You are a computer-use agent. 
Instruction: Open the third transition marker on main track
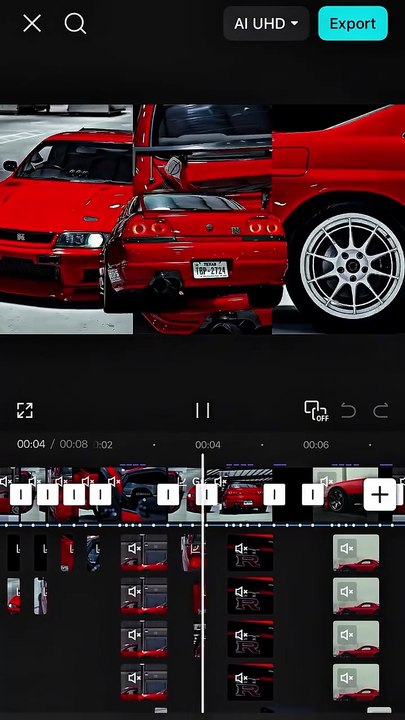click(x=74, y=495)
